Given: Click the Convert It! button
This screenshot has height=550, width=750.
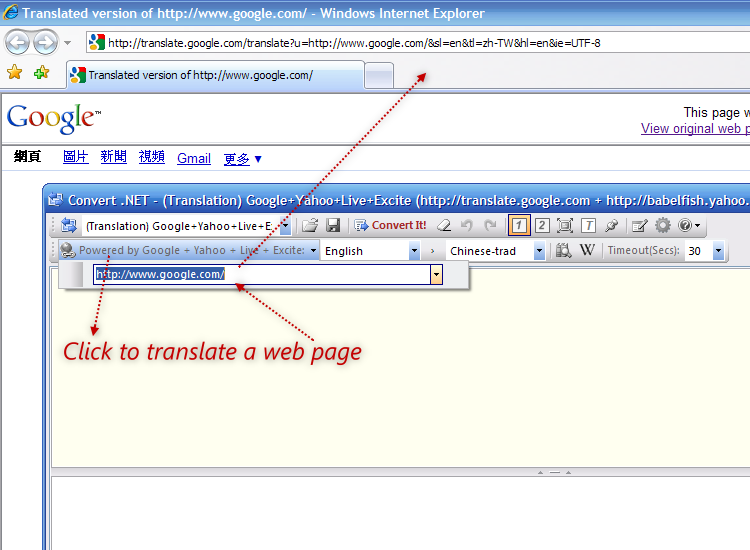Looking at the screenshot, I should click(390, 225).
